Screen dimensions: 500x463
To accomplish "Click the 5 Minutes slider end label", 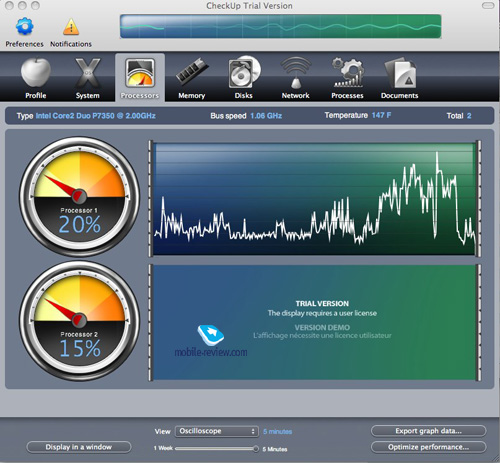I will pyautogui.click(x=275, y=449).
